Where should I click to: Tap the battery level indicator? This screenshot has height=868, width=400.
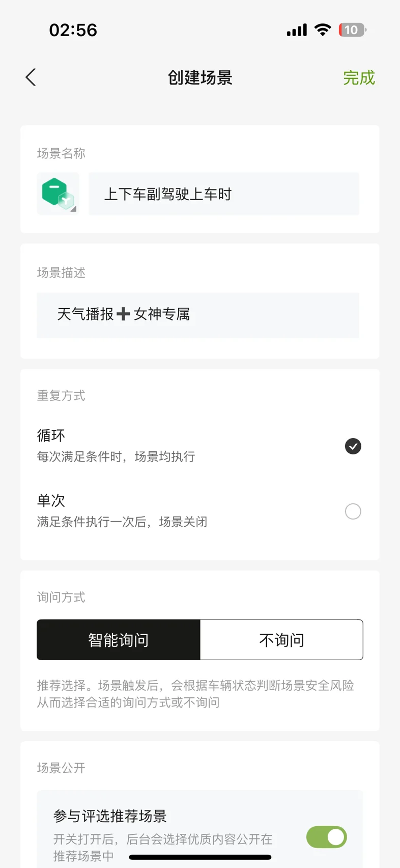352,30
